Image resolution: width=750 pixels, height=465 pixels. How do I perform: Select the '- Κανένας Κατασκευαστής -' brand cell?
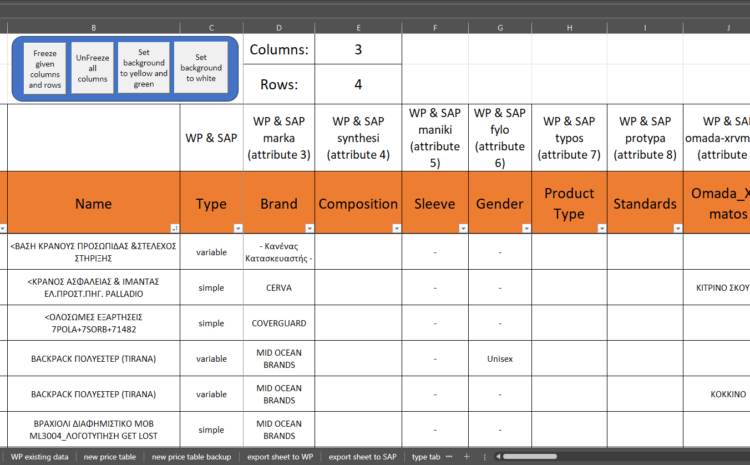pyautogui.click(x=279, y=252)
